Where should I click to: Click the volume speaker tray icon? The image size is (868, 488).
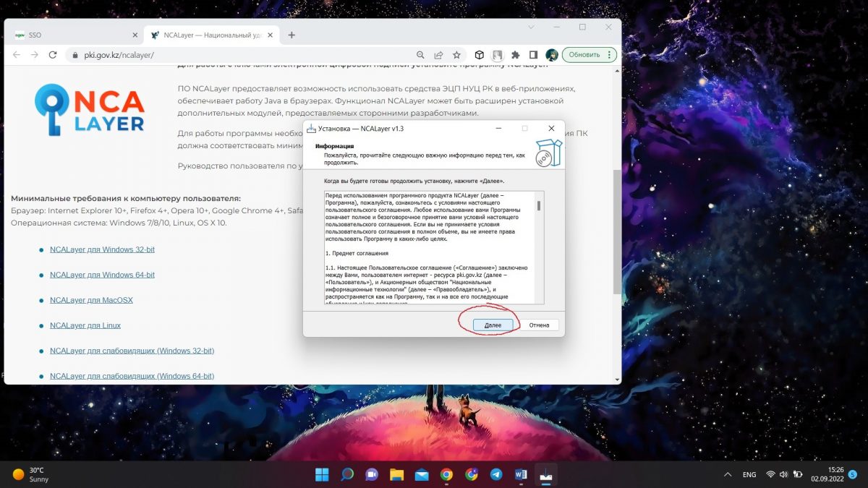coord(785,474)
